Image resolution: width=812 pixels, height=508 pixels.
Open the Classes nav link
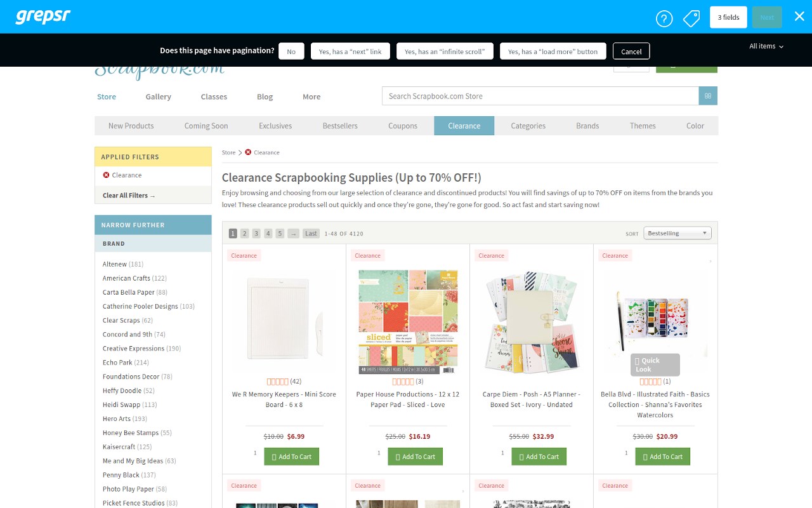tap(214, 97)
